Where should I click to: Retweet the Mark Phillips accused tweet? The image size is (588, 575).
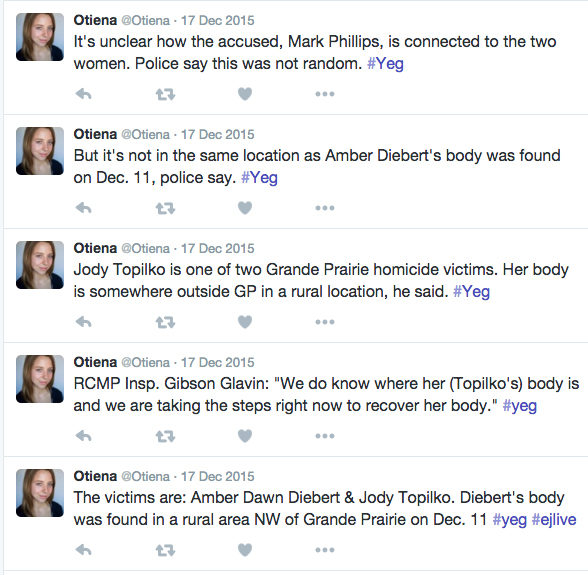coord(165,94)
